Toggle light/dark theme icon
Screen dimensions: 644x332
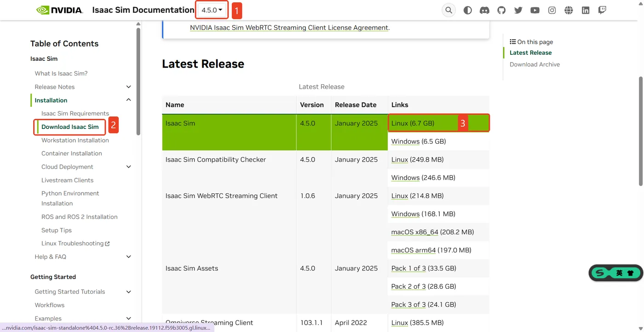(468, 10)
